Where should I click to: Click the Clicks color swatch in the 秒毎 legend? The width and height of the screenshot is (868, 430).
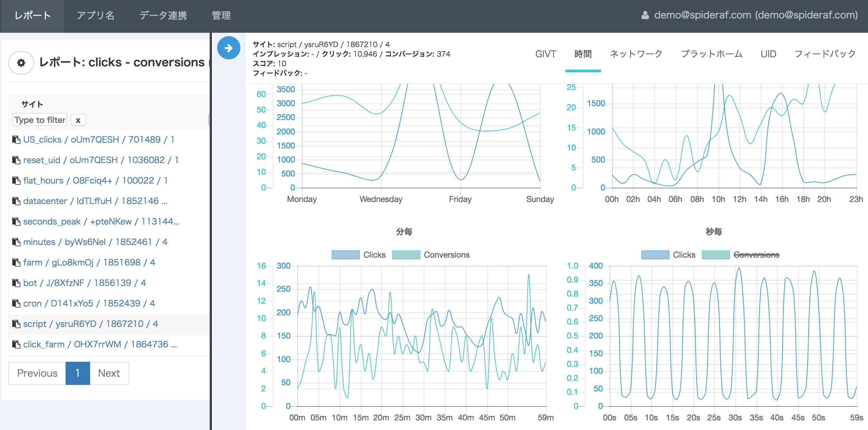coord(655,255)
